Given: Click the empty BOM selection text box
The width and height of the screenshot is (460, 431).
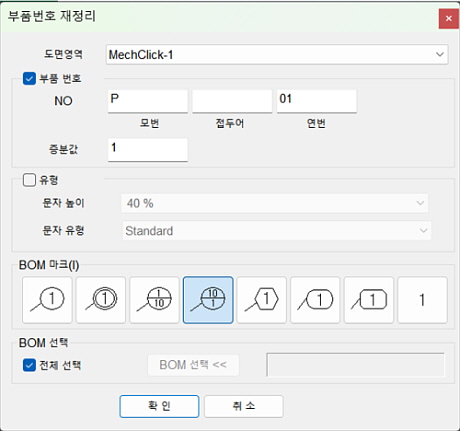Looking at the screenshot, I should tap(356, 365).
